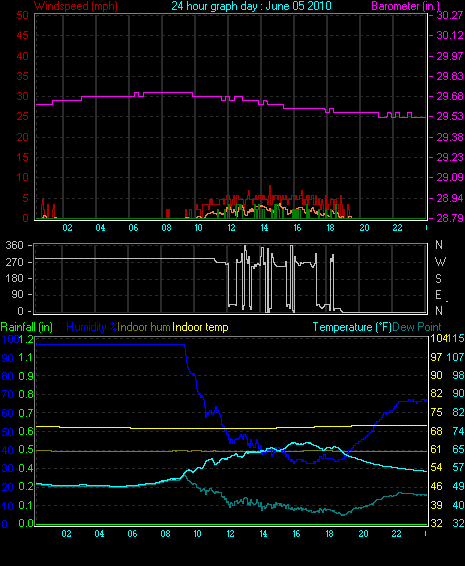Click the red windspeed axis value 45
The image size is (465, 566).
point(22,35)
